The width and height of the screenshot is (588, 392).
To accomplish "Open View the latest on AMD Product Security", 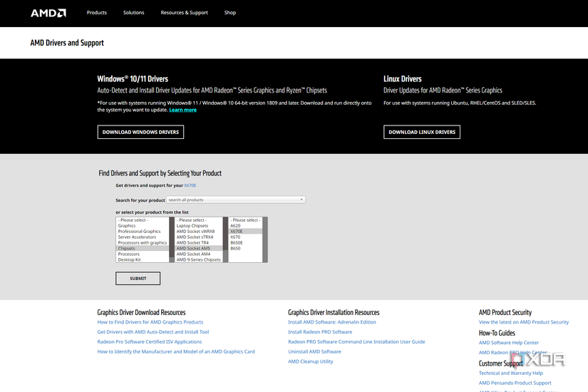I will [524, 322].
